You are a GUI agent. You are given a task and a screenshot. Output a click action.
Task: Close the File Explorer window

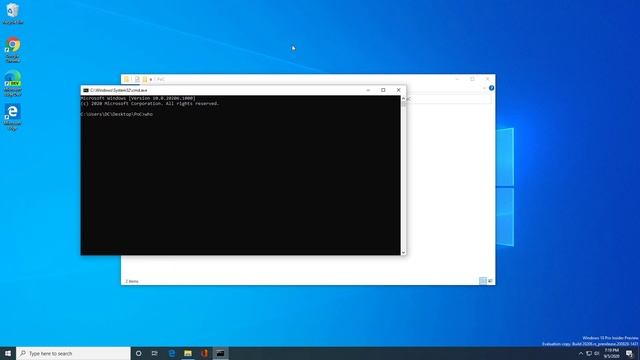click(x=487, y=79)
